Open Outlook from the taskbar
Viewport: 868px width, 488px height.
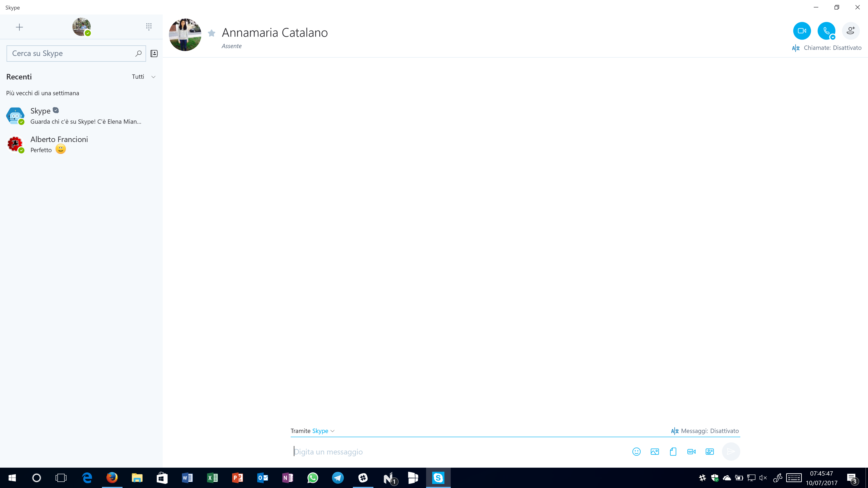point(262,478)
